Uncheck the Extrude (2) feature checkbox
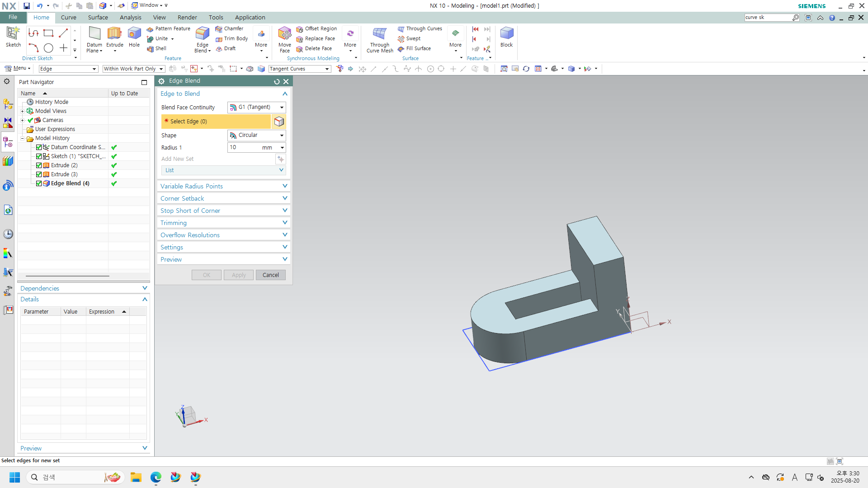The height and width of the screenshot is (488, 868). (x=39, y=165)
